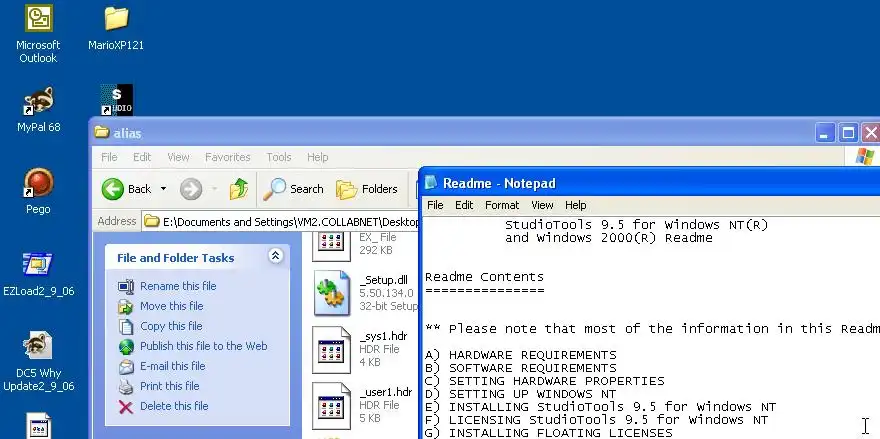Open the View menu in alias window
880x439 pixels.
coord(178,157)
